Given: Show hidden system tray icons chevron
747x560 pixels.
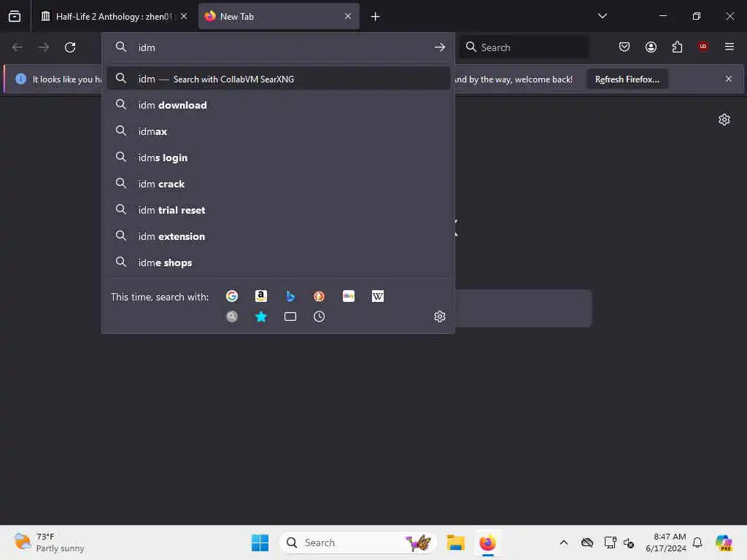Looking at the screenshot, I should [564, 542].
